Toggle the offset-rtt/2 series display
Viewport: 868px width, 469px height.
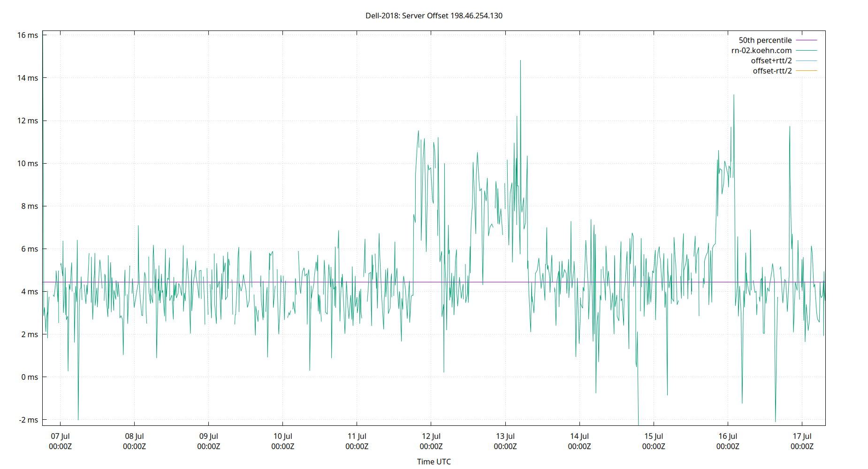771,70
